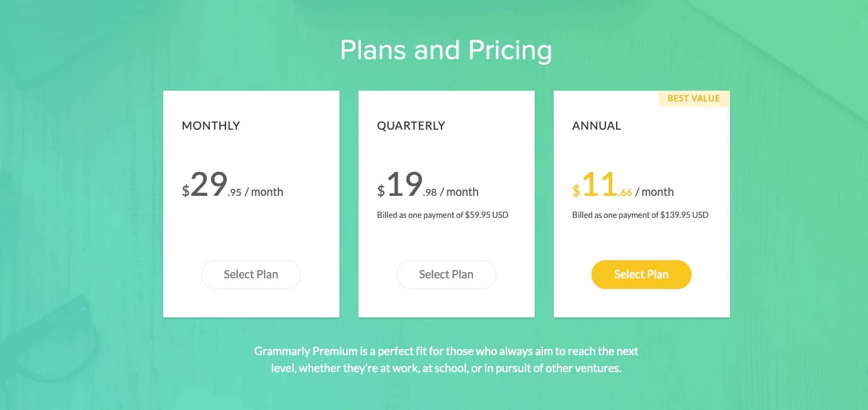This screenshot has width=868, height=410.
Task: Click the Plans and Pricing title
Action: point(446,50)
